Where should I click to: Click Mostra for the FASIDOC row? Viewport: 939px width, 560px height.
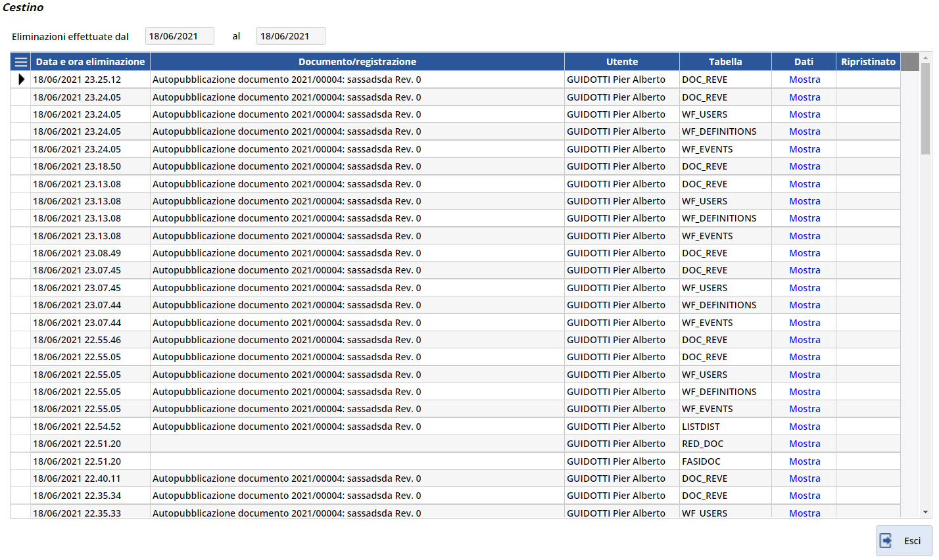pos(804,461)
